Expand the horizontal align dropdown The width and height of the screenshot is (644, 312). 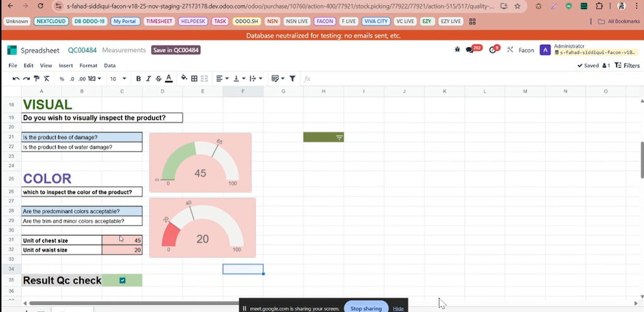[222, 79]
